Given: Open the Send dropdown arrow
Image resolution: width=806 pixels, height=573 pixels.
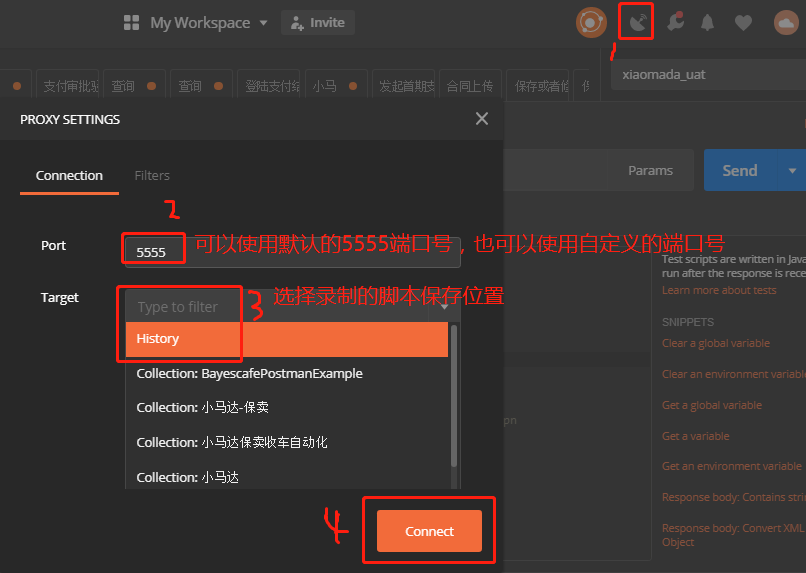Looking at the screenshot, I should point(792,171).
